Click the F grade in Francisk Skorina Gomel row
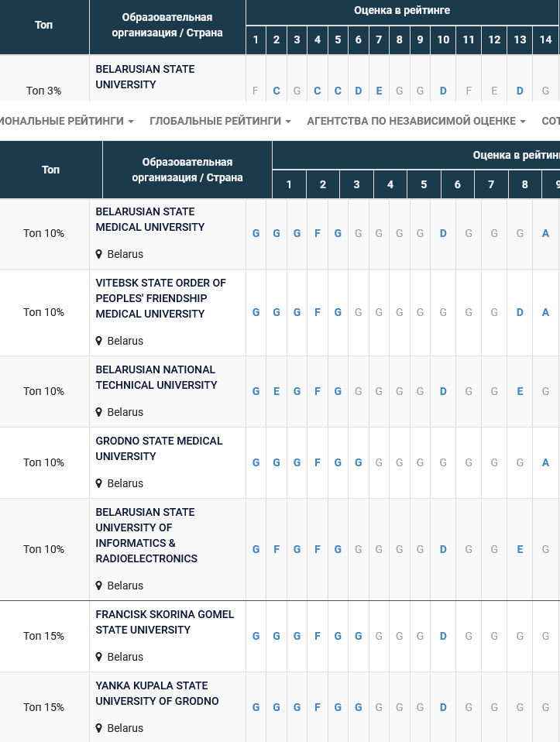The image size is (560, 742). click(318, 636)
